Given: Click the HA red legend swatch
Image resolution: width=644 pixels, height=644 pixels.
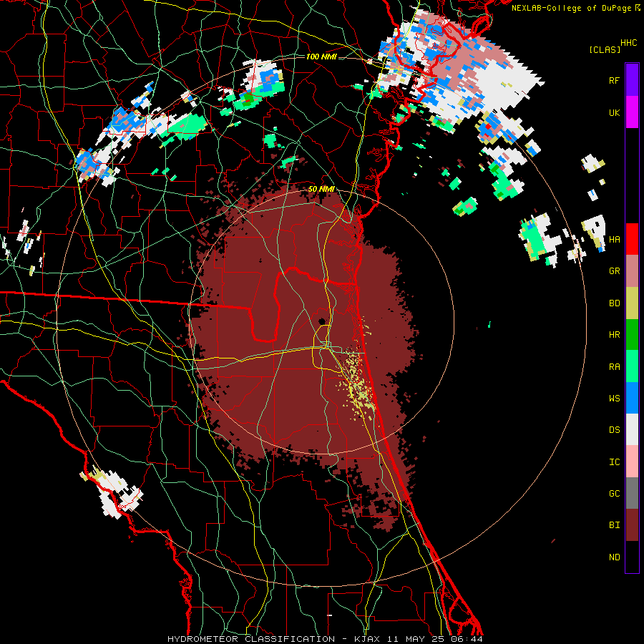Looking at the screenshot, I should click(632, 239).
